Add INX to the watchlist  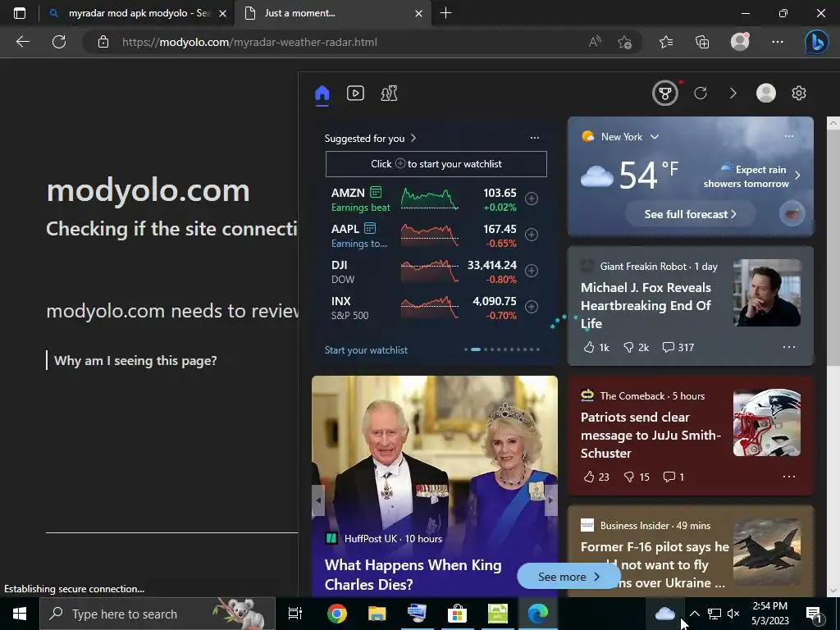[x=532, y=307]
